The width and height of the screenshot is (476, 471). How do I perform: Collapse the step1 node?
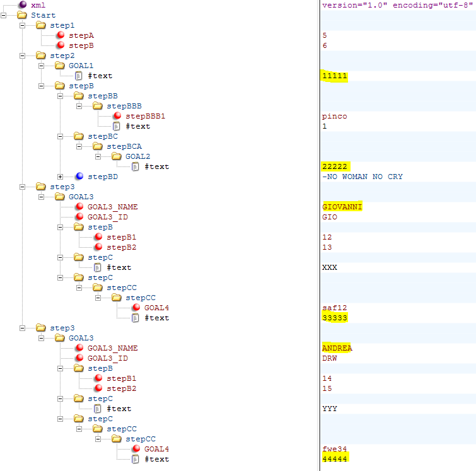[23, 25]
